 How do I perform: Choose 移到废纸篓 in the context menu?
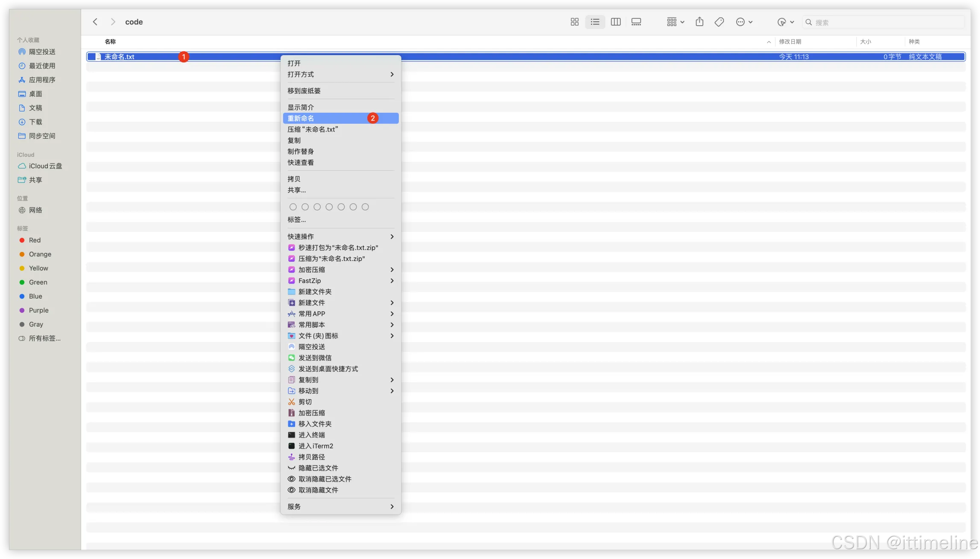304,91
